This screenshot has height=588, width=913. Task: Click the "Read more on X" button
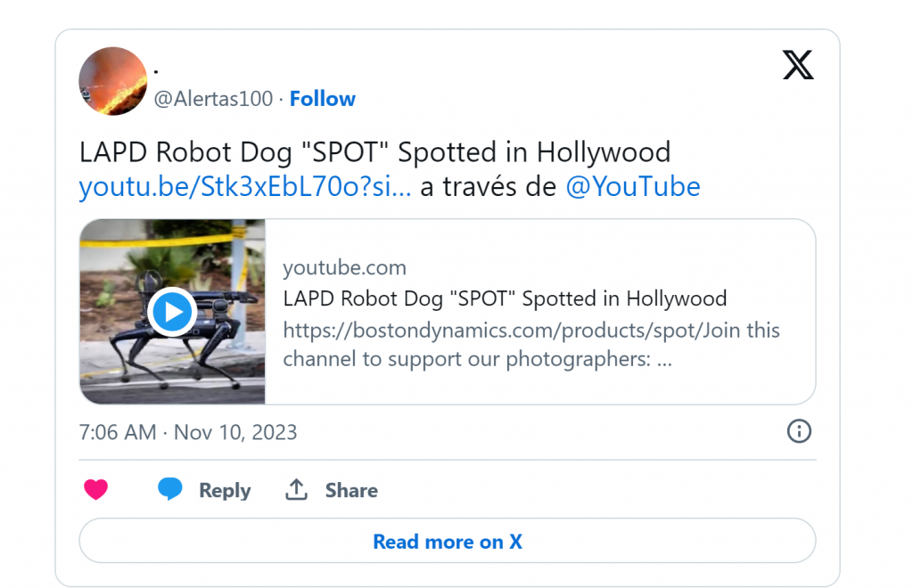[447, 542]
